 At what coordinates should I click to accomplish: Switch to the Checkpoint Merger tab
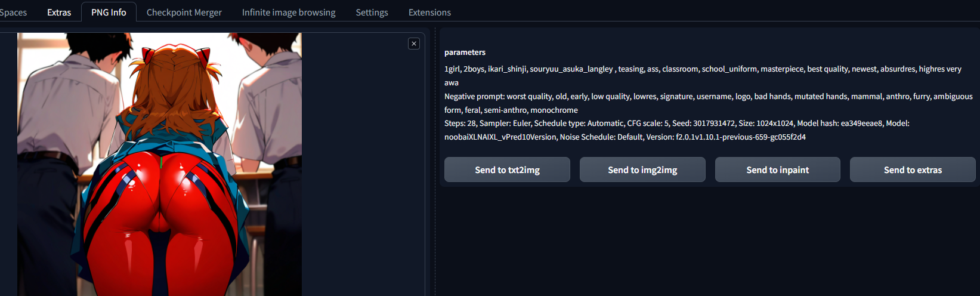(184, 12)
